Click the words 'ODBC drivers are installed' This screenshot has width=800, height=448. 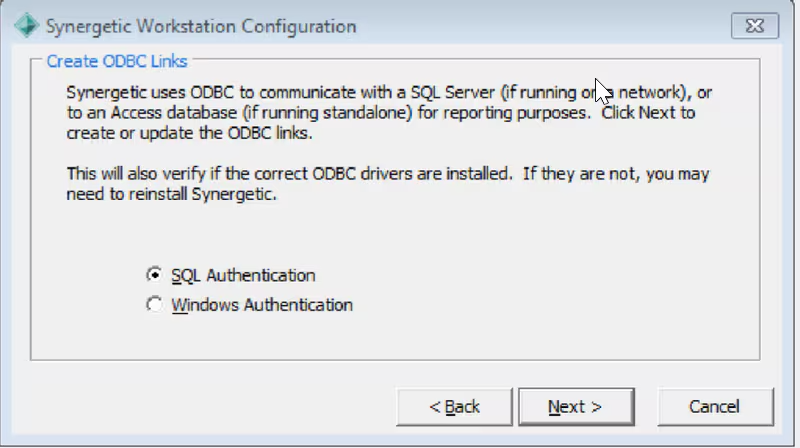point(412,174)
